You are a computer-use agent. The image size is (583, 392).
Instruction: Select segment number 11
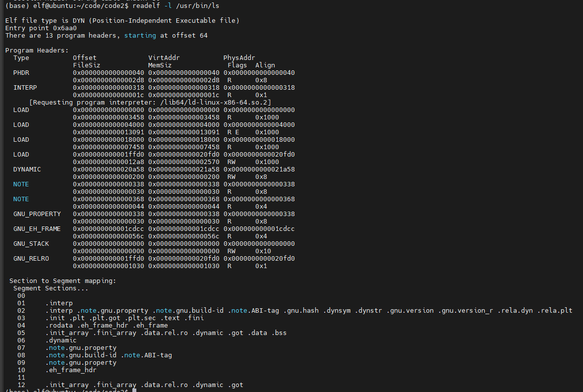tap(21, 378)
